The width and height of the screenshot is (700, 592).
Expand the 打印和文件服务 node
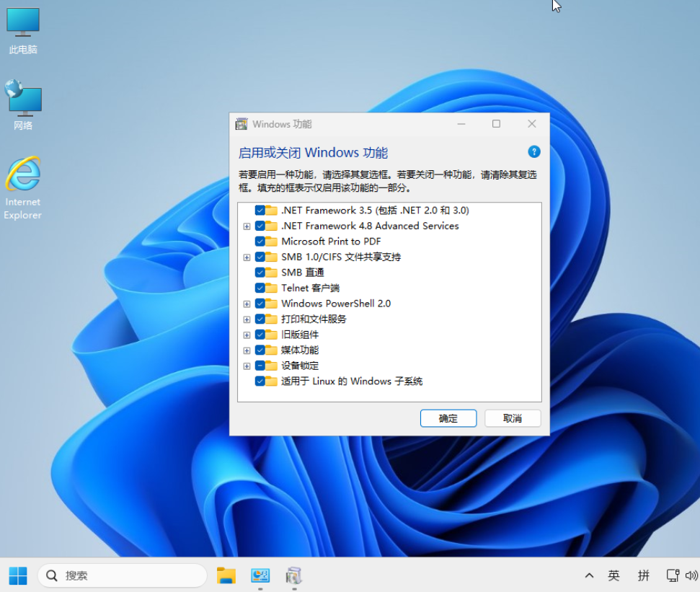click(247, 319)
